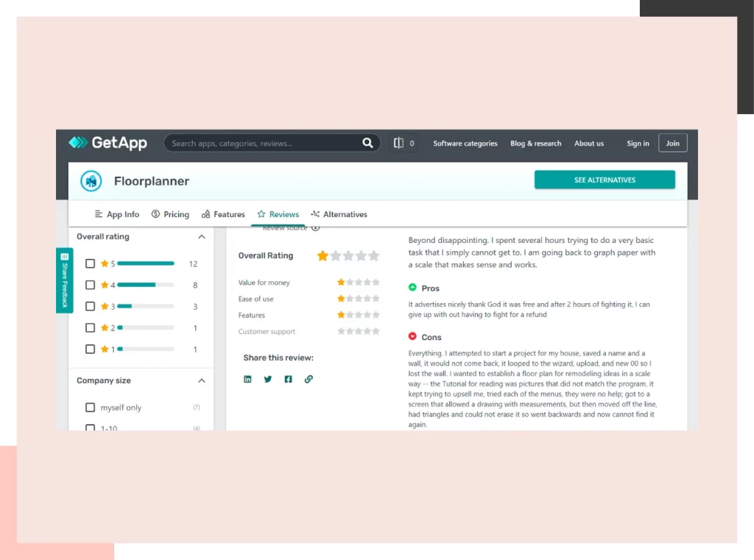This screenshot has width=754, height=560.
Task: Check the 5-star rating filter
Action: coord(90,263)
